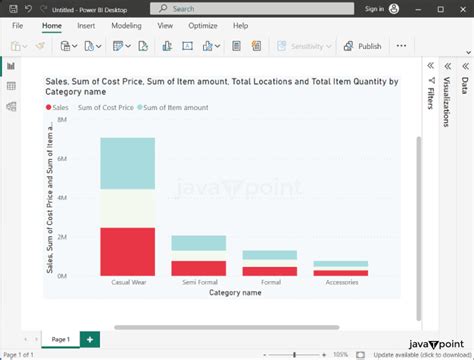Click the Search box in title bar
Image resolution: width=474 pixels, height=360 pixels.
coord(252,9)
